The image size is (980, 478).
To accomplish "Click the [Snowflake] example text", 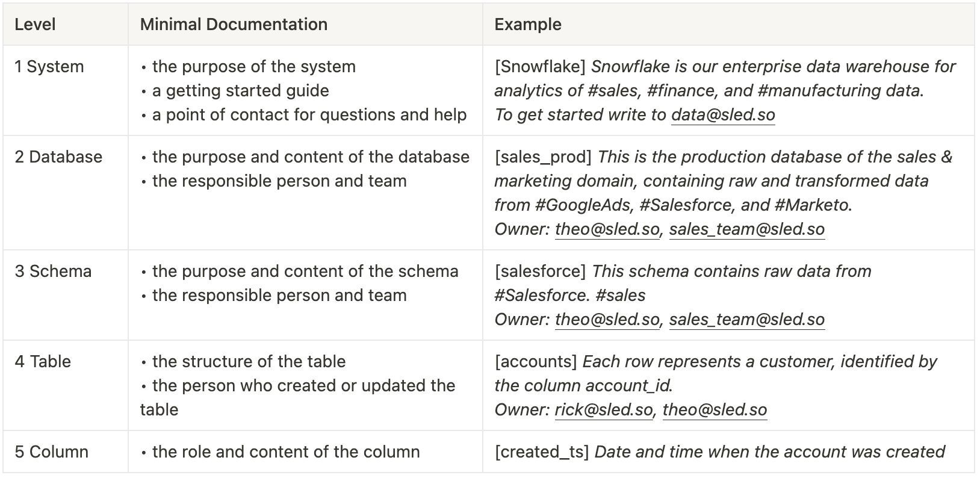I will (x=540, y=66).
